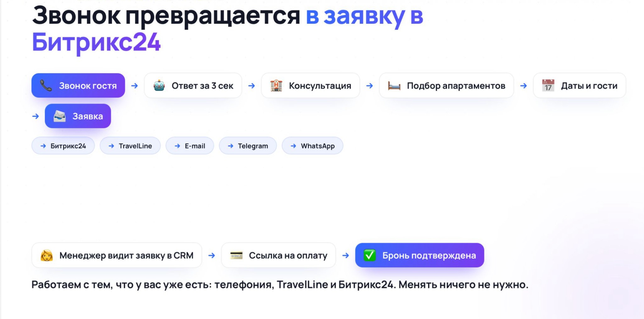Click the hotel icon beside Консультация
This screenshot has width=644, height=319.
click(x=276, y=86)
